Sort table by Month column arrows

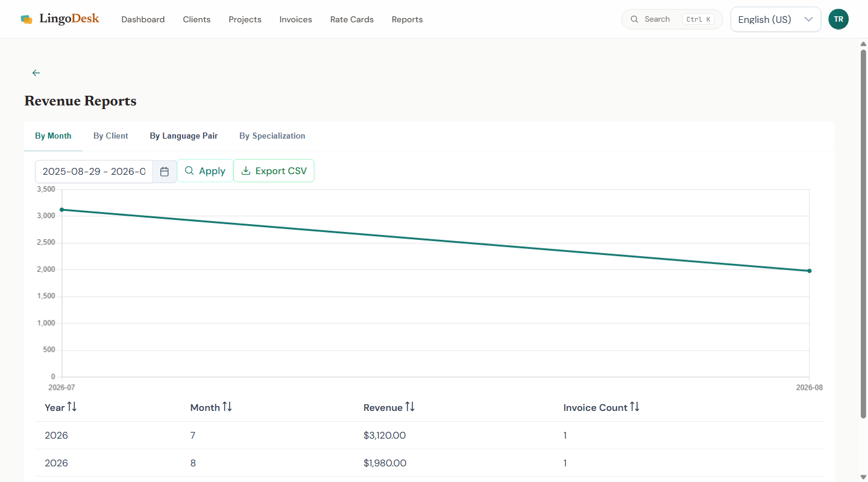coord(227,407)
